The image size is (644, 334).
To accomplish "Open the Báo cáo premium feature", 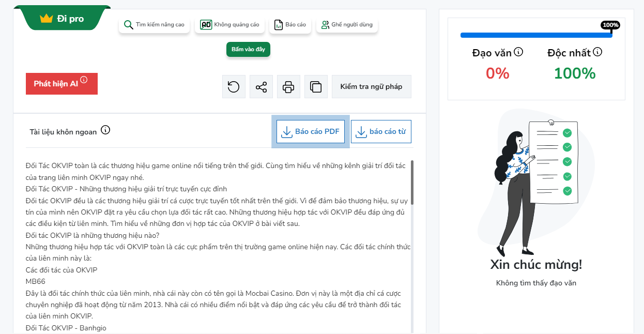I will point(290,25).
